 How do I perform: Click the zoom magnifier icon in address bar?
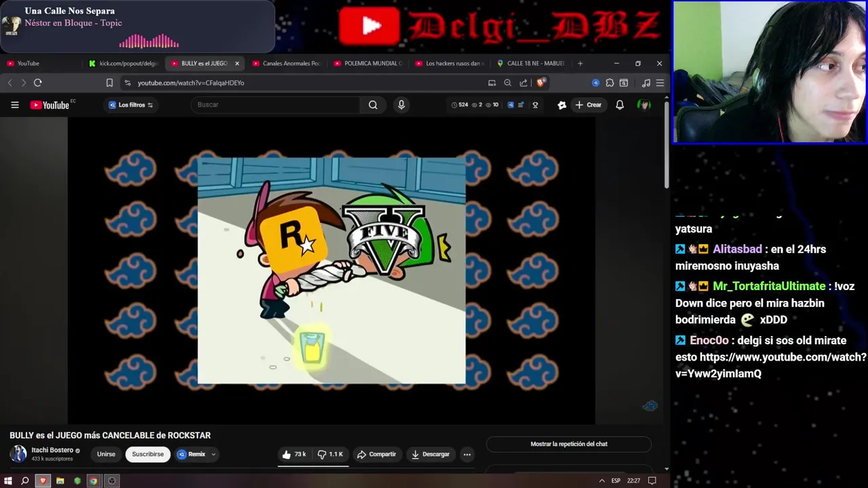pyautogui.click(x=507, y=83)
